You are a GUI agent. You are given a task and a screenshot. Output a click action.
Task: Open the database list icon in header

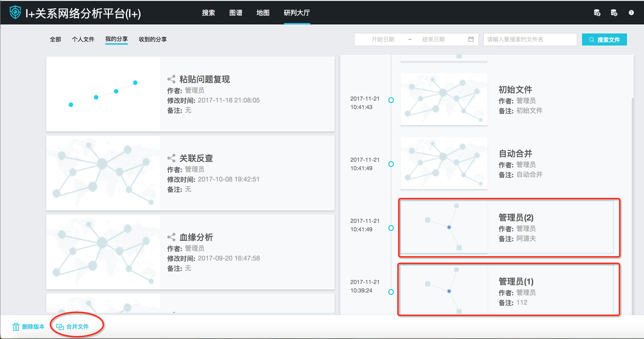[614, 12]
